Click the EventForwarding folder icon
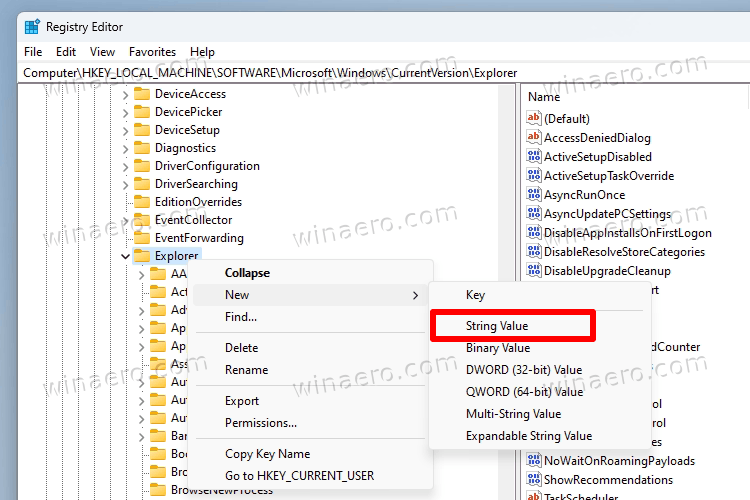Viewport: 750px width, 500px height. pyautogui.click(x=142, y=238)
